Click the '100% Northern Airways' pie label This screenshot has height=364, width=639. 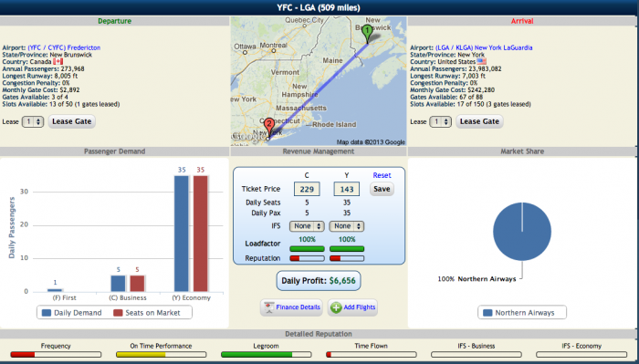pyautogui.click(x=477, y=279)
